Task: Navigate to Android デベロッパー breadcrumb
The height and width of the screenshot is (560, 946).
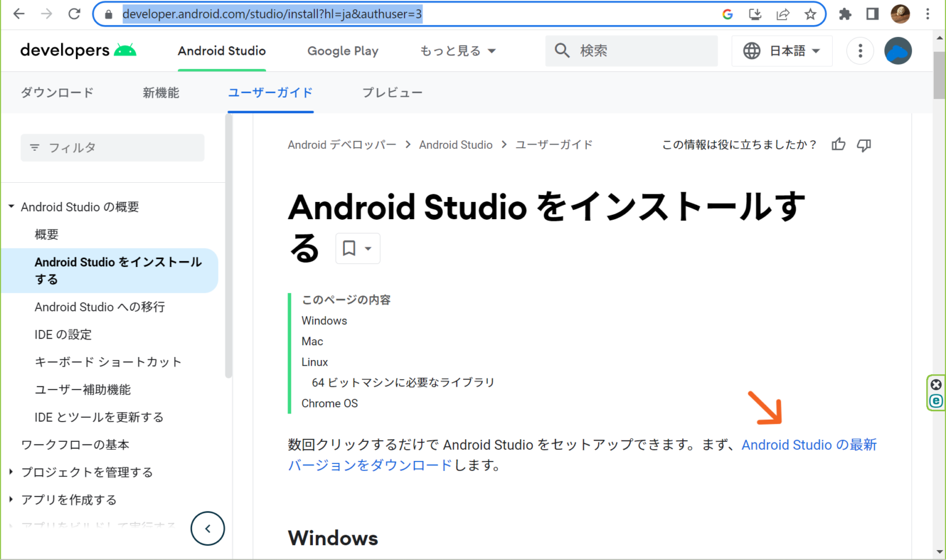Action: coord(342,144)
